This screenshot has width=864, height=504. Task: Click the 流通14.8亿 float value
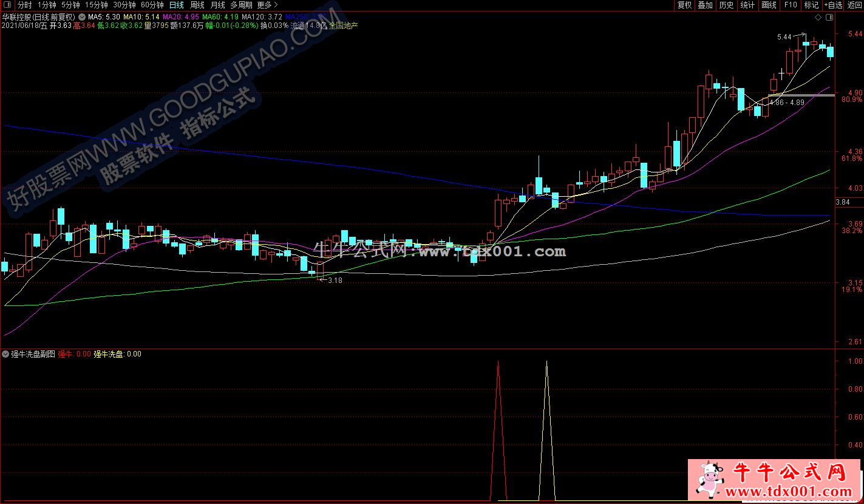(308, 26)
